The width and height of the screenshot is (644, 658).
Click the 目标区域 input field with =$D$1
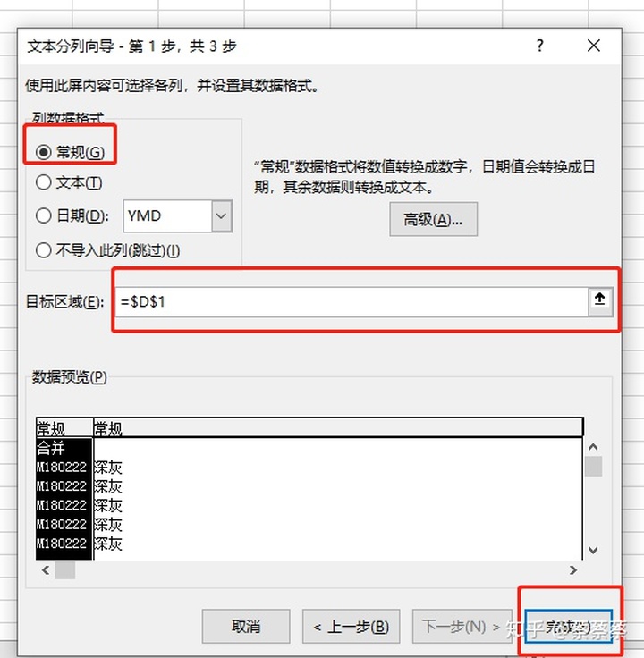(352, 302)
